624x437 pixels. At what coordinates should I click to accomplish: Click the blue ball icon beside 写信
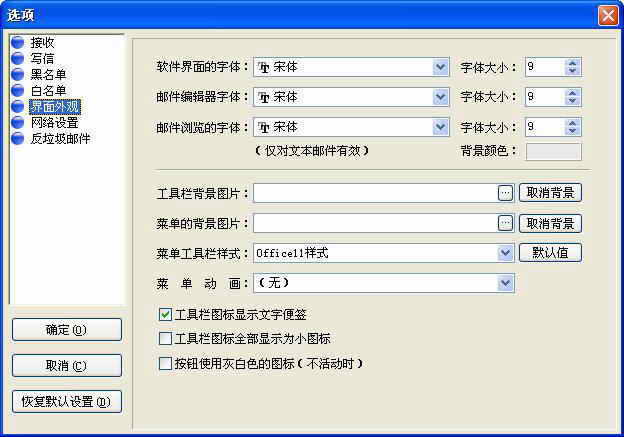[17, 59]
